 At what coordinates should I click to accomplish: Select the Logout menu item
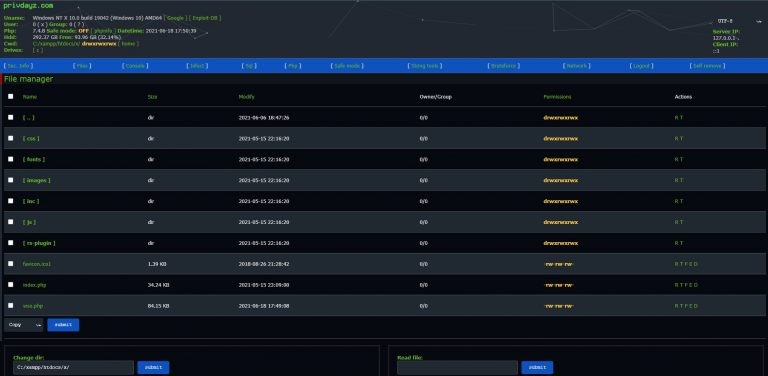pos(641,66)
